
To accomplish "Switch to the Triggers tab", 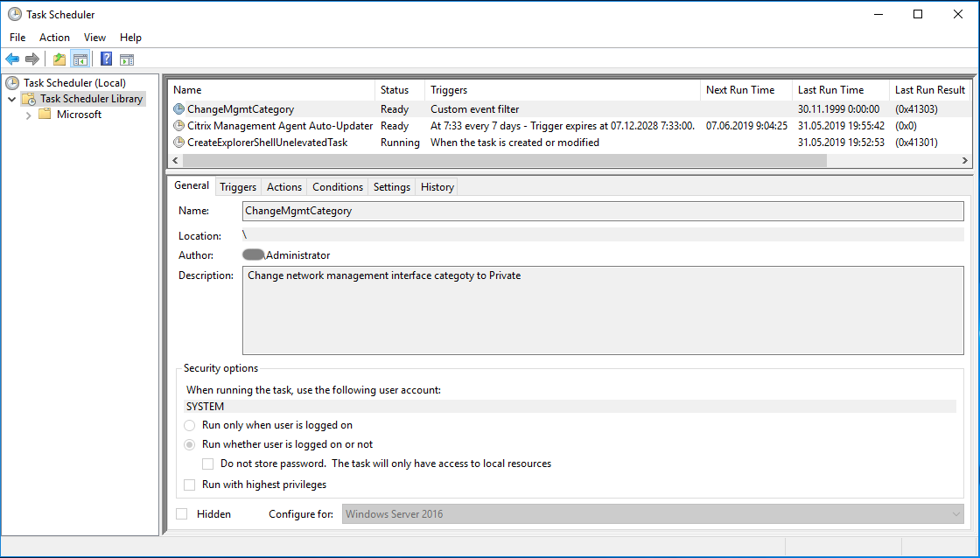I will click(238, 187).
